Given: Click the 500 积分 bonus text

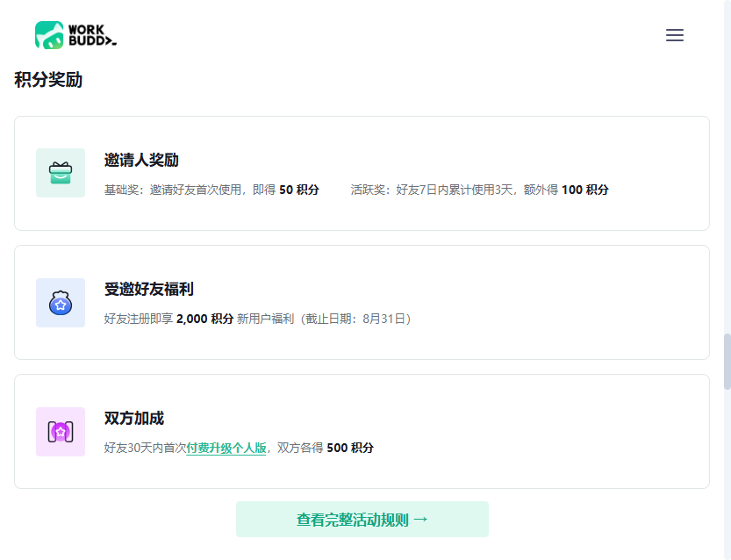Looking at the screenshot, I should (350, 449).
